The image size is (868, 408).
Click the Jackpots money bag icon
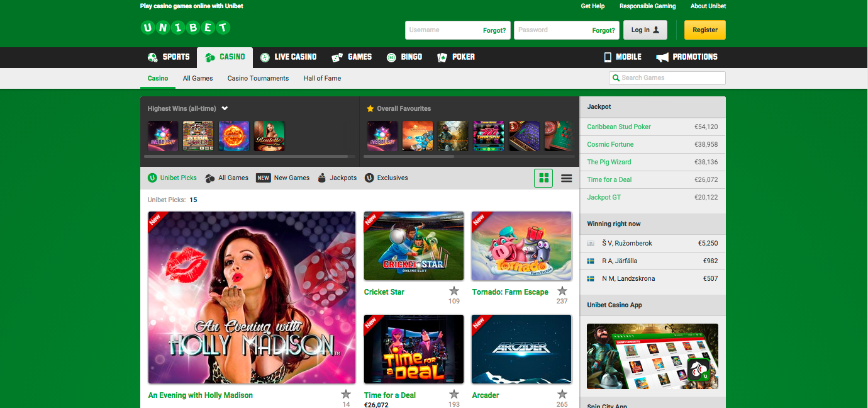point(322,178)
